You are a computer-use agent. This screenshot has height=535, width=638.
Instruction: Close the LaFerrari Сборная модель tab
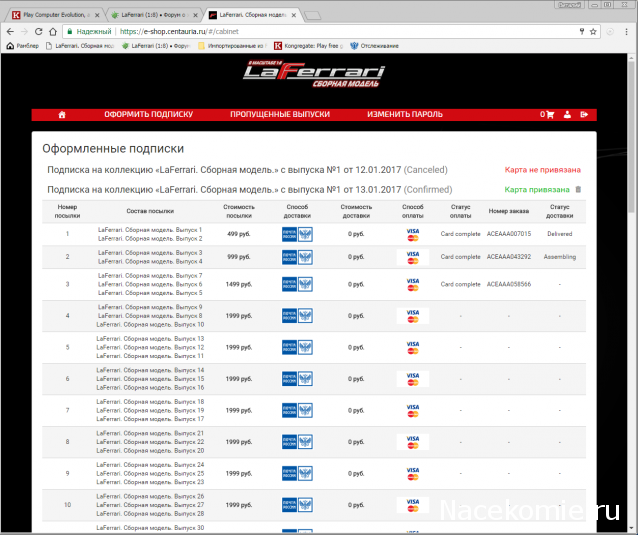point(294,15)
